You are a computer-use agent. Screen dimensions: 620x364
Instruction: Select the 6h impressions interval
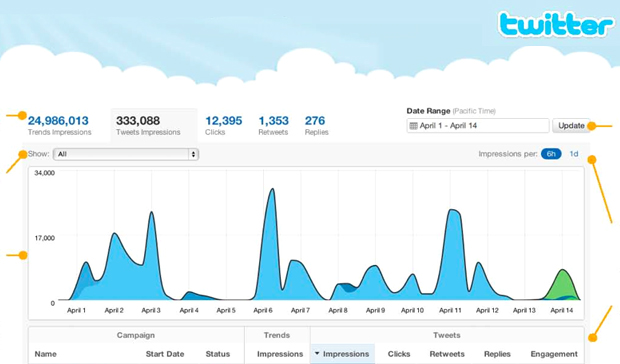click(x=551, y=154)
